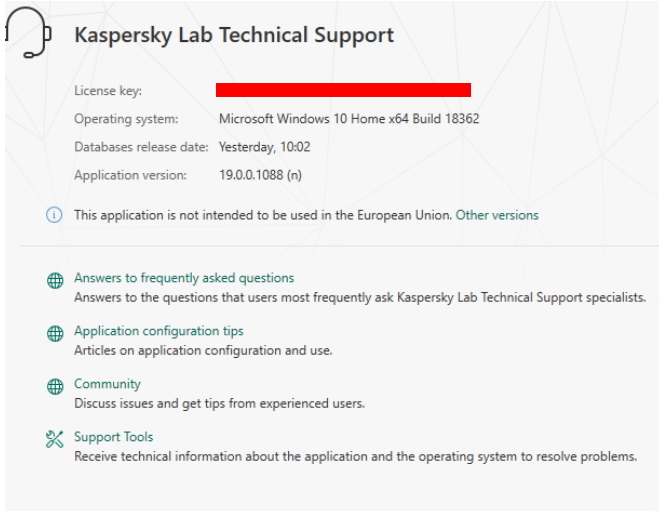Screen dimensions: 659x511
Task: Click the databases release date value
Action: (264, 147)
